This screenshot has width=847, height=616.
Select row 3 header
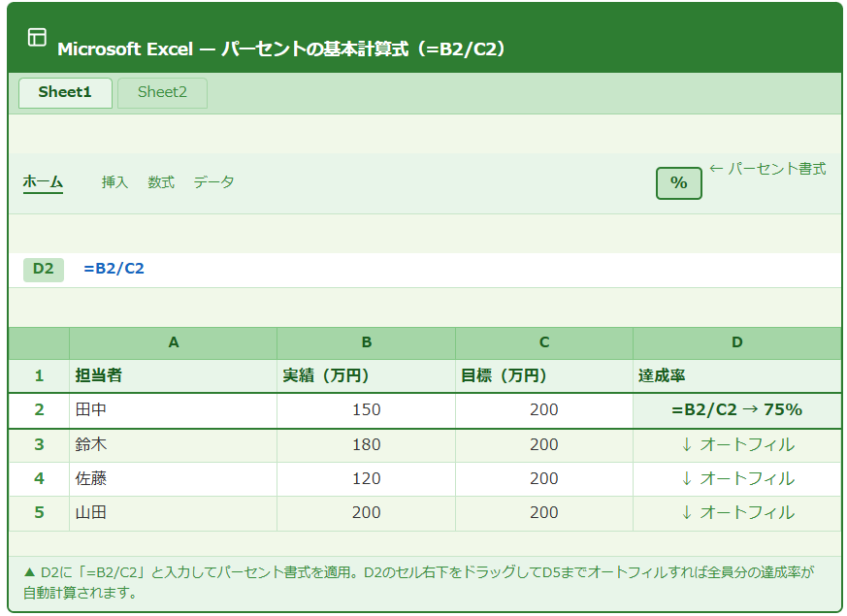pyautogui.click(x=39, y=444)
